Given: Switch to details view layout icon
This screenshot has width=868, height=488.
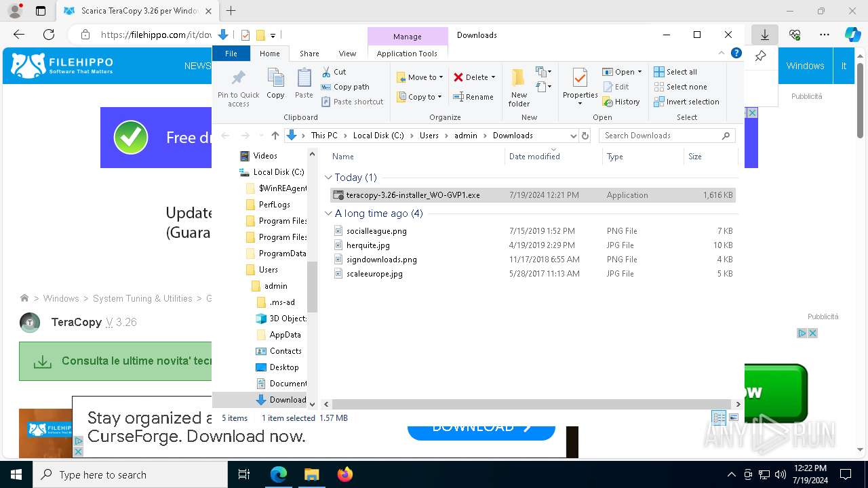Looking at the screenshot, I should click(719, 418).
